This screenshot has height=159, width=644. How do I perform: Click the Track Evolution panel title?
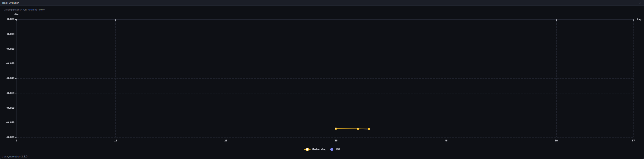coord(10,3)
